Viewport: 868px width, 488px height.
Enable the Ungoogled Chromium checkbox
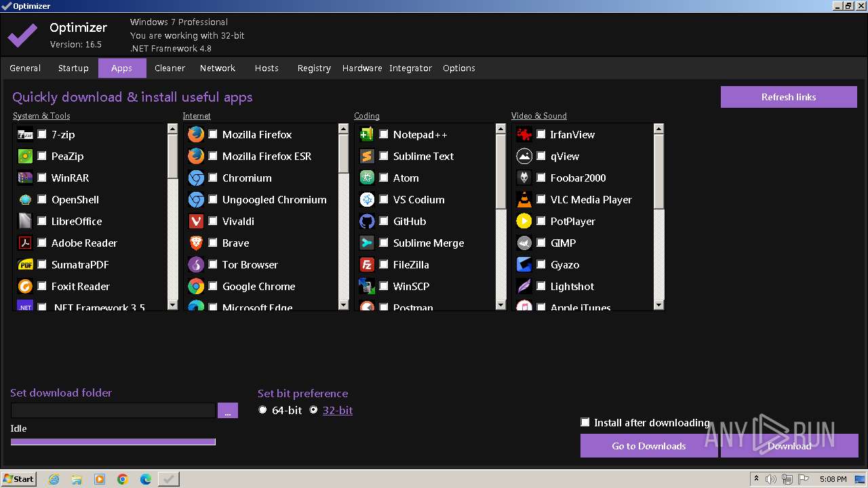coord(213,199)
